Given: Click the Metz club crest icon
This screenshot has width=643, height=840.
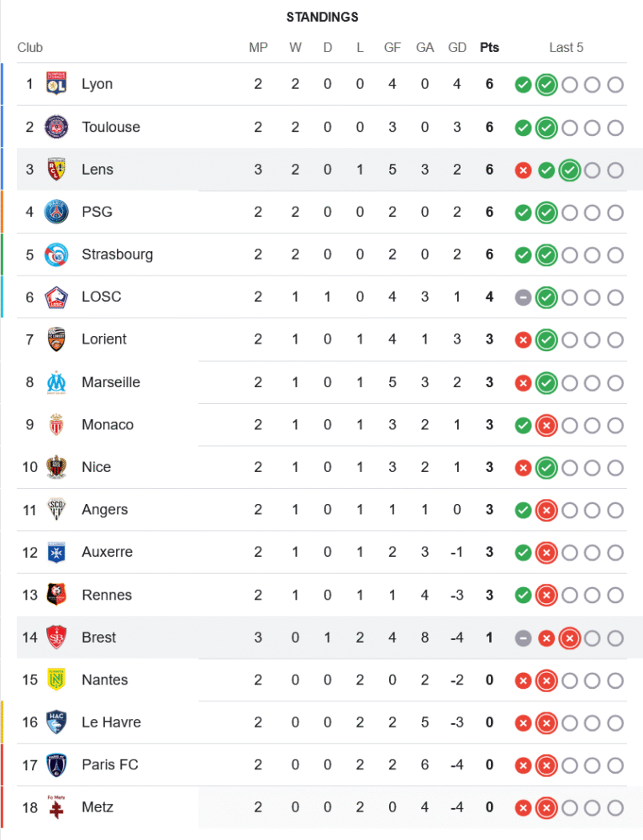Looking at the screenshot, I should tap(56, 807).
